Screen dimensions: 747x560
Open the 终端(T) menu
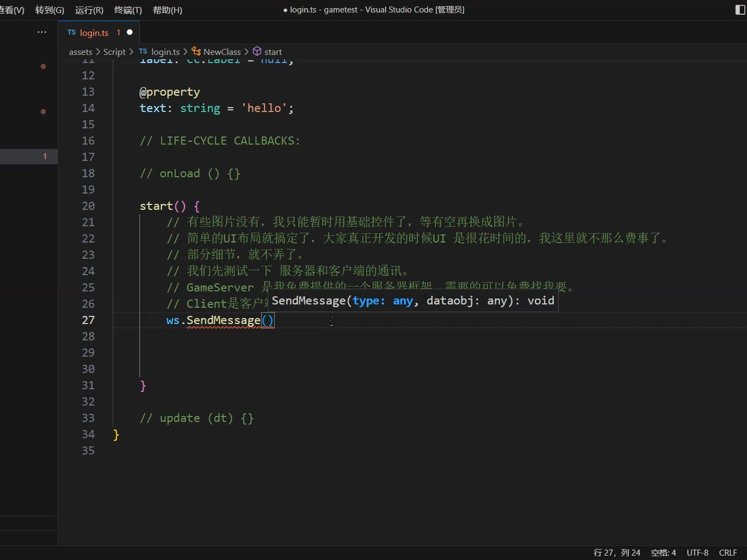(x=128, y=10)
